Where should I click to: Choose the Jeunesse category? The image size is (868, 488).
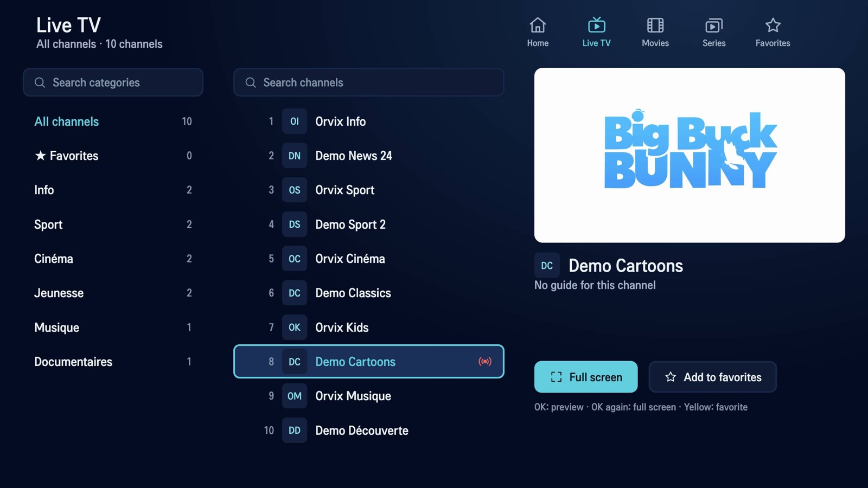[x=113, y=293]
